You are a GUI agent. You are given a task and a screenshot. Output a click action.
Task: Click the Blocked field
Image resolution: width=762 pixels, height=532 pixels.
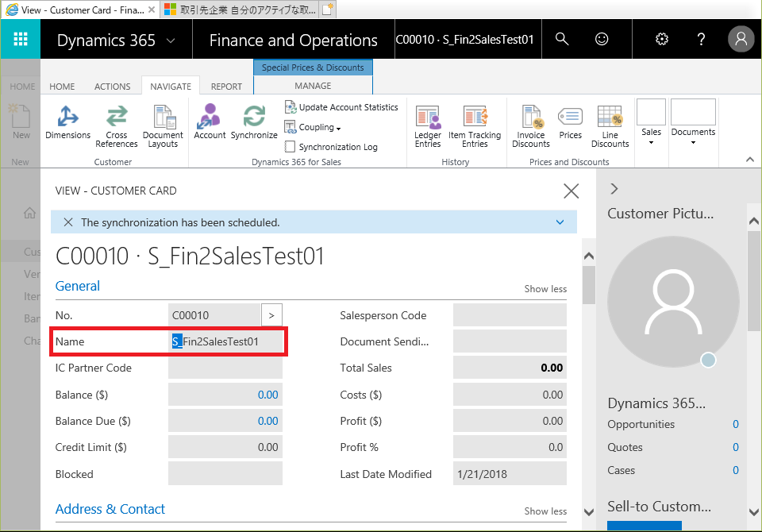(x=225, y=474)
